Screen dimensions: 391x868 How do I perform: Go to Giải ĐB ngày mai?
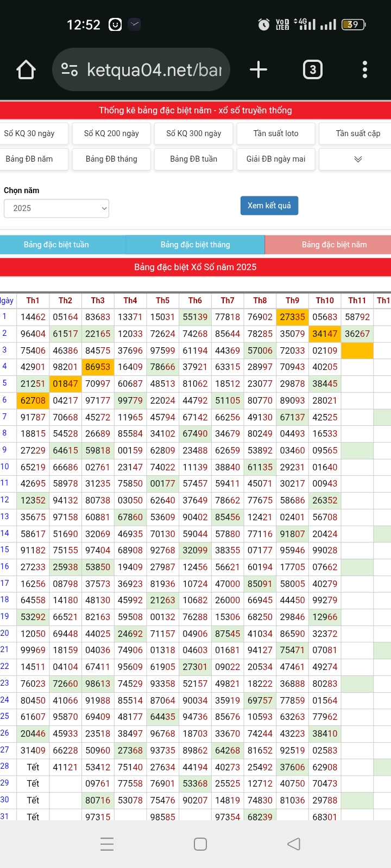point(276,159)
